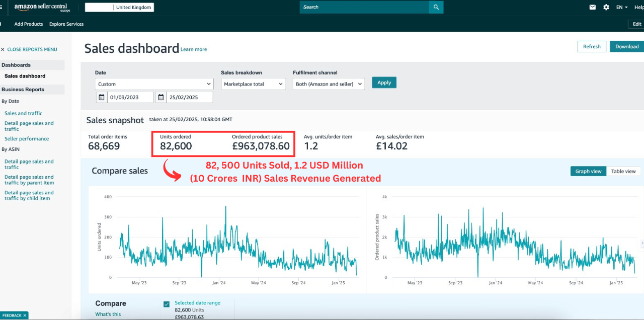Open Explore Services menu item

[x=66, y=24]
